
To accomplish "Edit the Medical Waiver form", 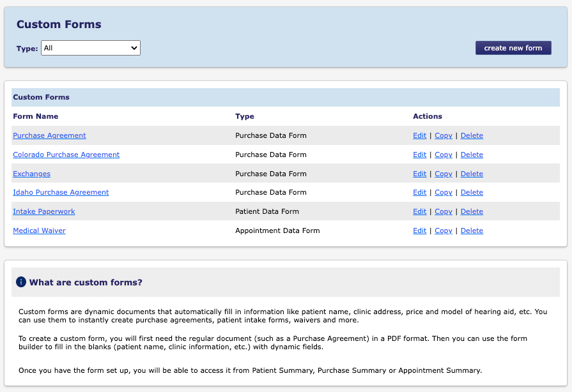I will point(419,230).
